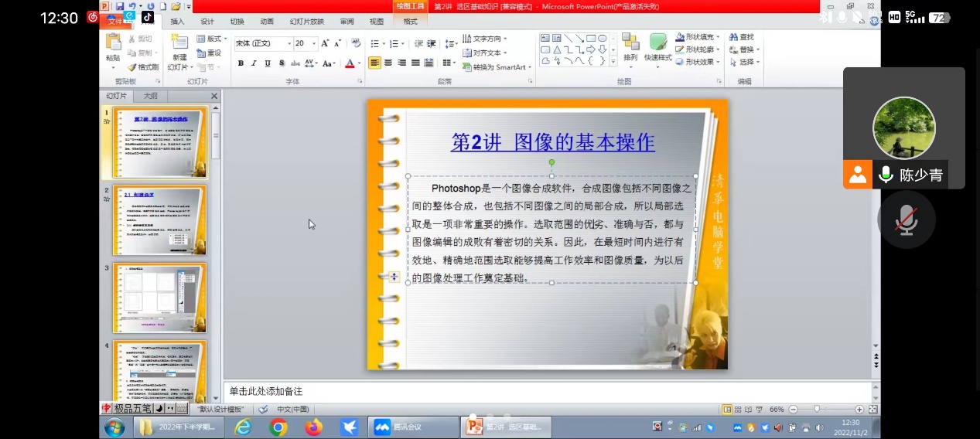Click the Save icon in quick access toolbar
Viewport: 980px width, 439px height.
[x=119, y=6]
